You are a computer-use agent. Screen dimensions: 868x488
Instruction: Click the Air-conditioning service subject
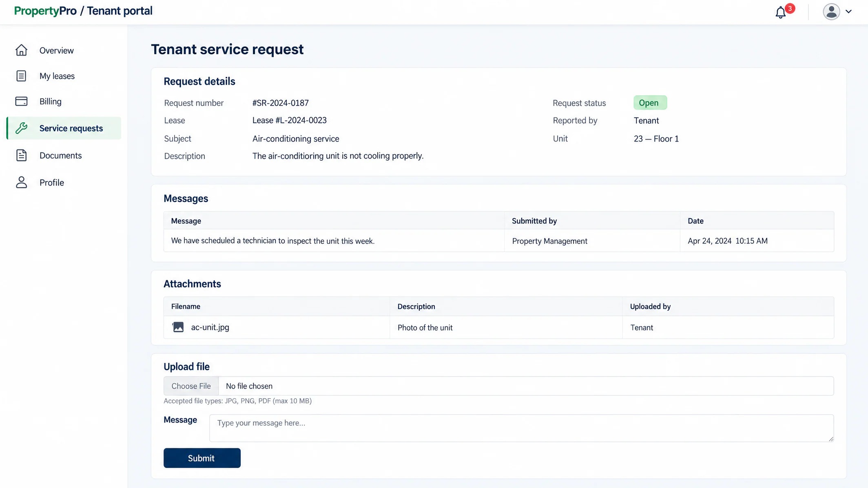[295, 139]
